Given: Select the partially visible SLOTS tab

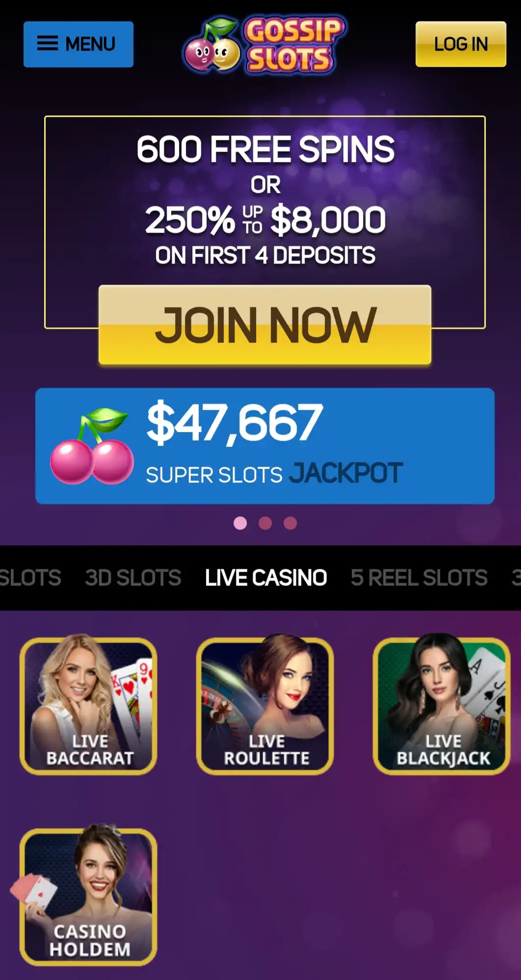Looking at the screenshot, I should (x=30, y=578).
